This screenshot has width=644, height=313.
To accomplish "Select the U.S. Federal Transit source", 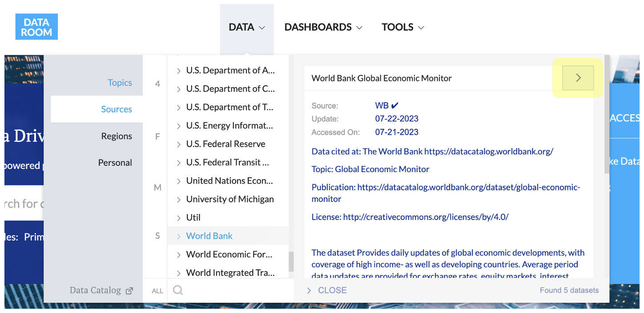I will [x=228, y=163].
